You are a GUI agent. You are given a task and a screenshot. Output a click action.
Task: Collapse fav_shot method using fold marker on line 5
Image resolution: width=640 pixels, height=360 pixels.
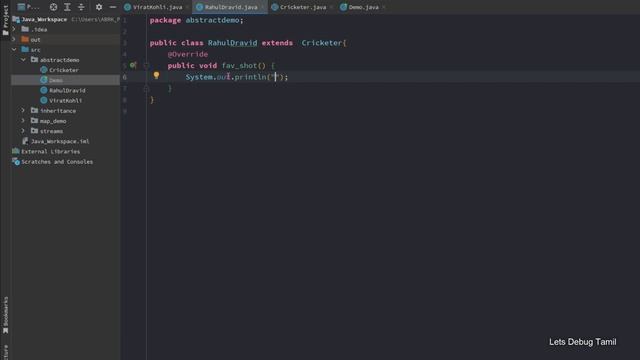(x=146, y=65)
